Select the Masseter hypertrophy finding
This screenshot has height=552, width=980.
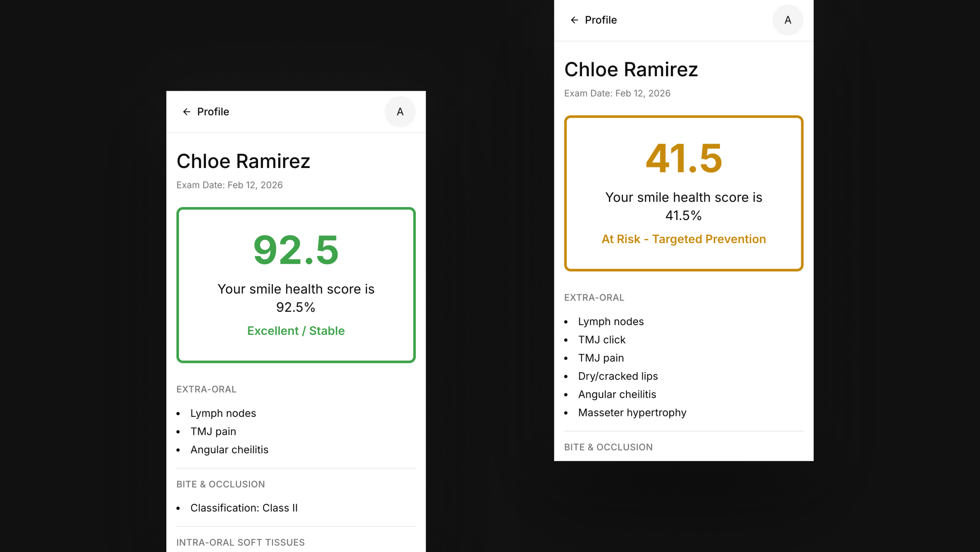[x=632, y=412]
